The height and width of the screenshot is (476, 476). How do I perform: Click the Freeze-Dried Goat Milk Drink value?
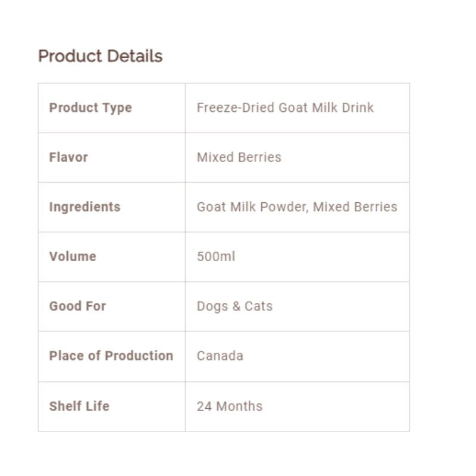pyautogui.click(x=285, y=108)
